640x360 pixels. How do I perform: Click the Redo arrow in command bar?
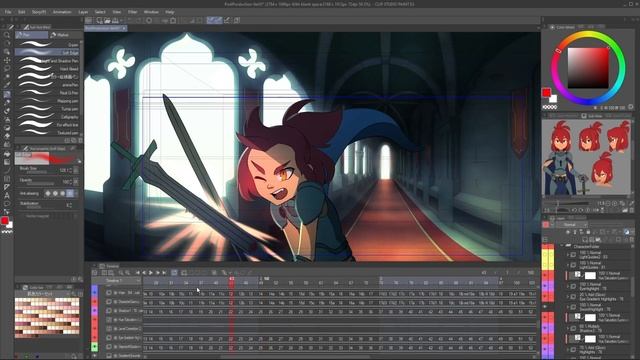(139, 20)
